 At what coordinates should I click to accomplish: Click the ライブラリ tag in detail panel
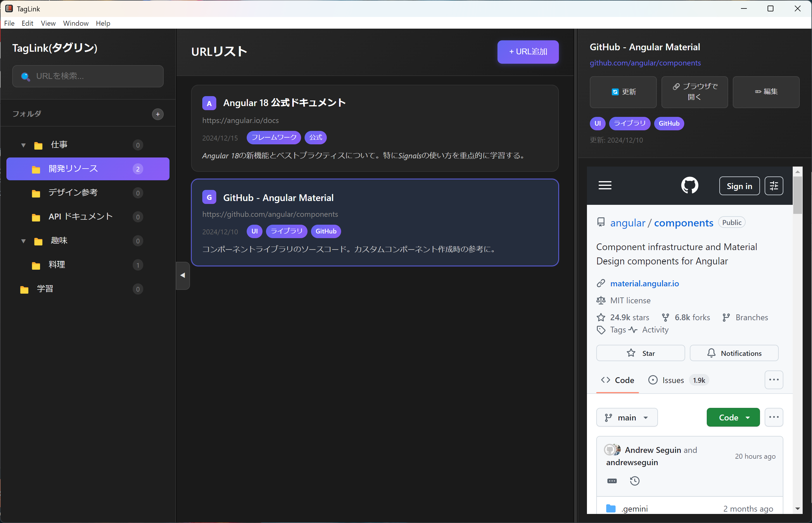pos(630,123)
